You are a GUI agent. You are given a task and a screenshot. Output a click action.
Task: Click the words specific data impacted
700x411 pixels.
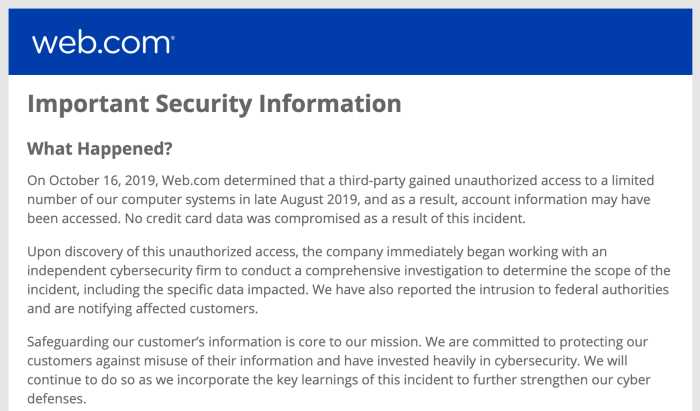click(x=237, y=290)
